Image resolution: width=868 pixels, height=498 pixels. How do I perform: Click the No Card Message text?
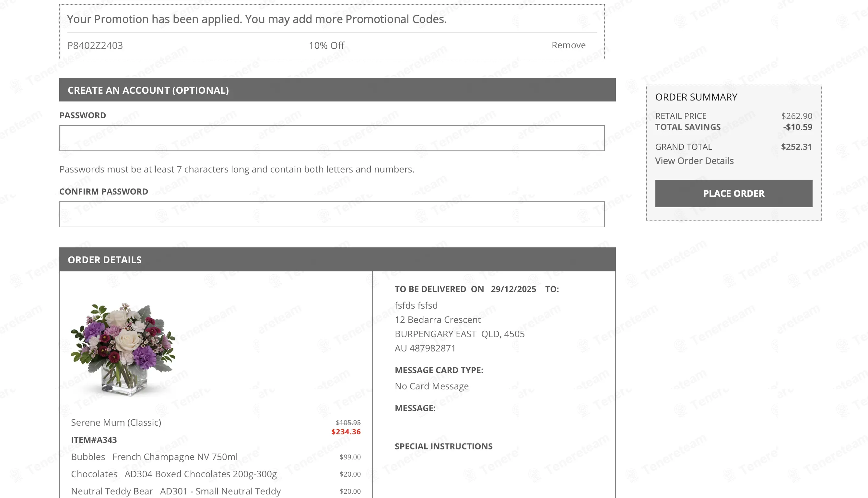pos(431,386)
